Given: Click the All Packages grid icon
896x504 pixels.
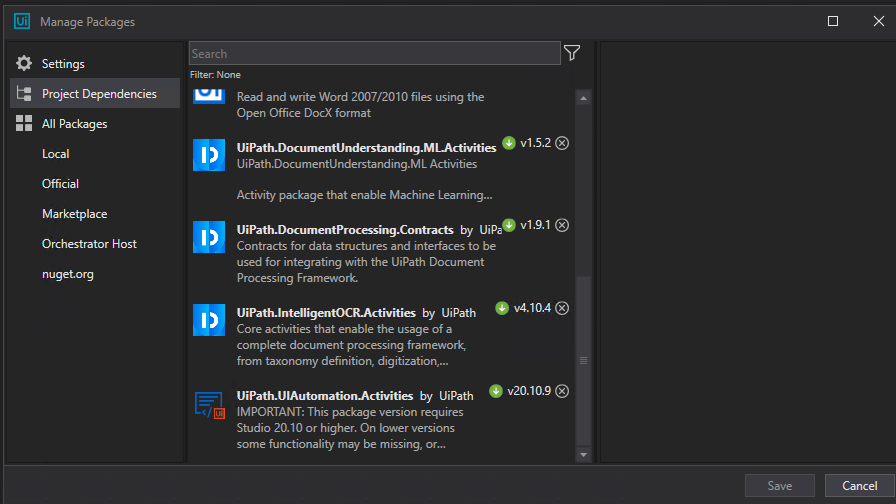Looking at the screenshot, I should coord(24,123).
